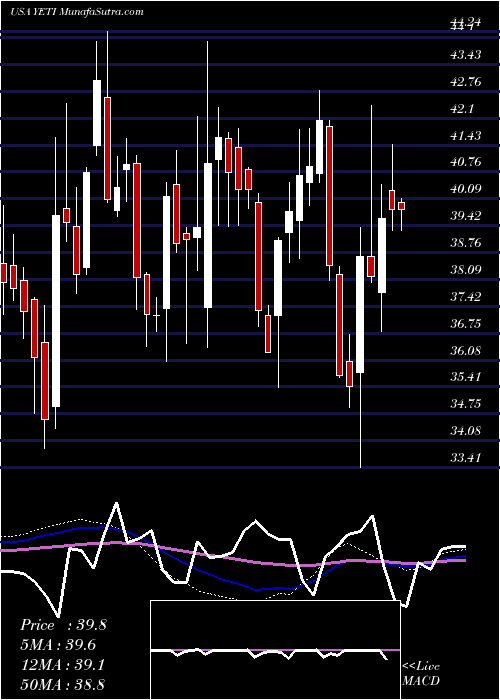Select the 33.41 price axis label
The width and height of the screenshot is (500, 700).
click(x=466, y=458)
